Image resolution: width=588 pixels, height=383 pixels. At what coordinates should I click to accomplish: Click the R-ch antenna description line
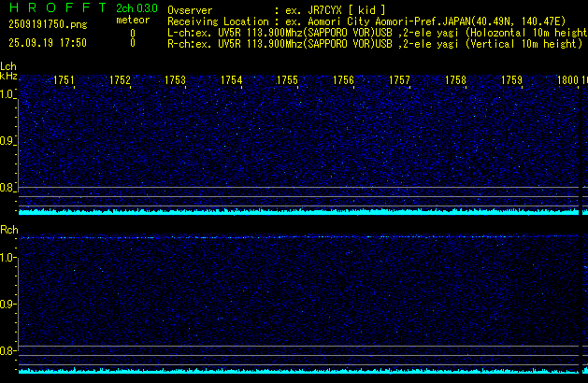click(374, 43)
